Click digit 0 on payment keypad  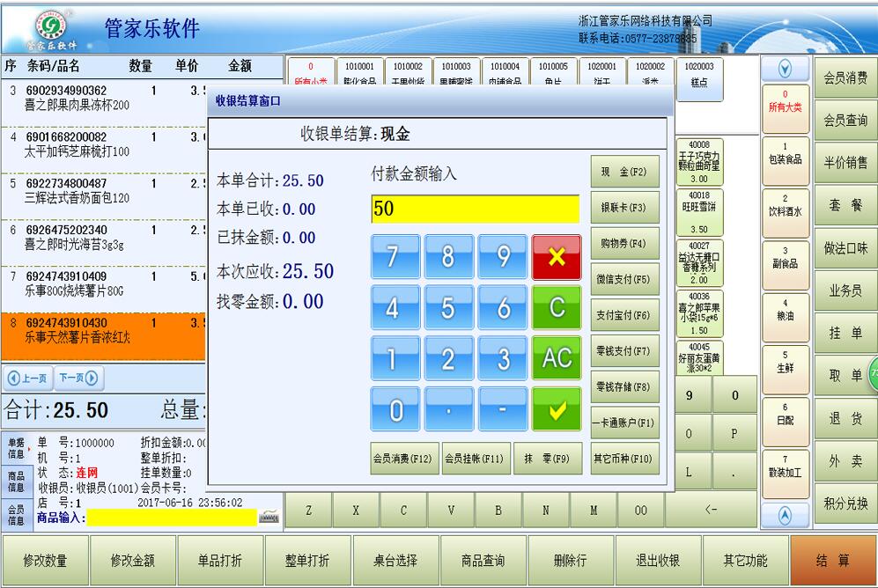tap(395, 409)
